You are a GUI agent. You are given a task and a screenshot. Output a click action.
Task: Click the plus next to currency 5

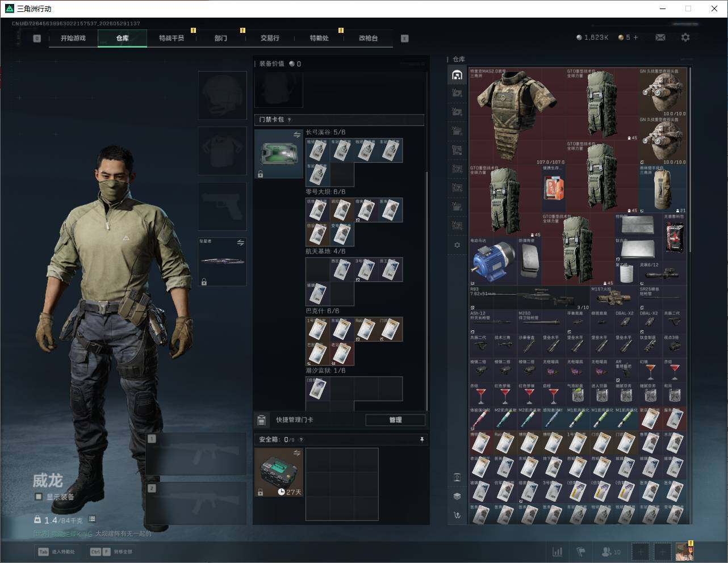[636, 37]
